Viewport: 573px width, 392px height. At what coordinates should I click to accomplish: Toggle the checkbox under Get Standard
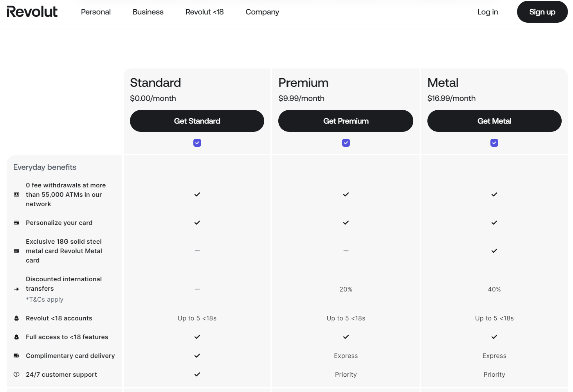(x=197, y=143)
